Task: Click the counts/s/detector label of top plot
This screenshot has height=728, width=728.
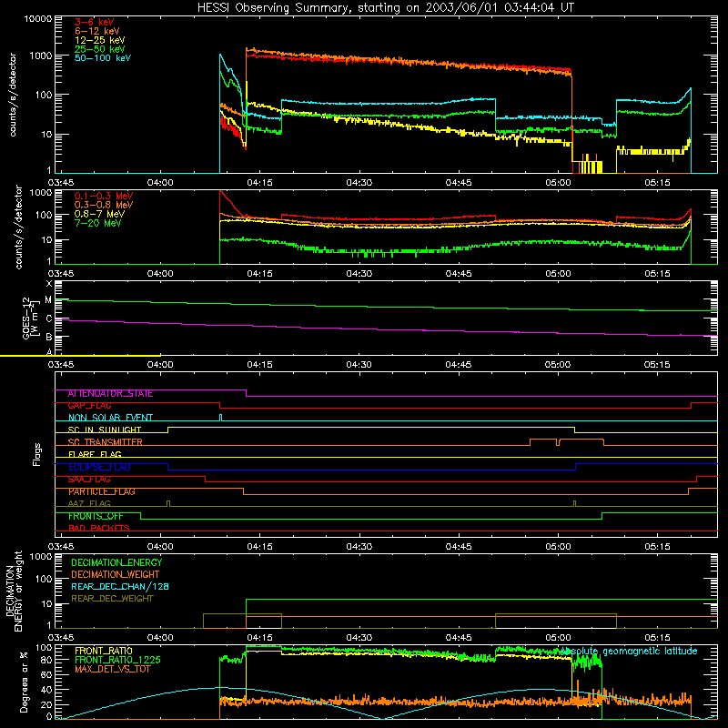Action: [13, 95]
